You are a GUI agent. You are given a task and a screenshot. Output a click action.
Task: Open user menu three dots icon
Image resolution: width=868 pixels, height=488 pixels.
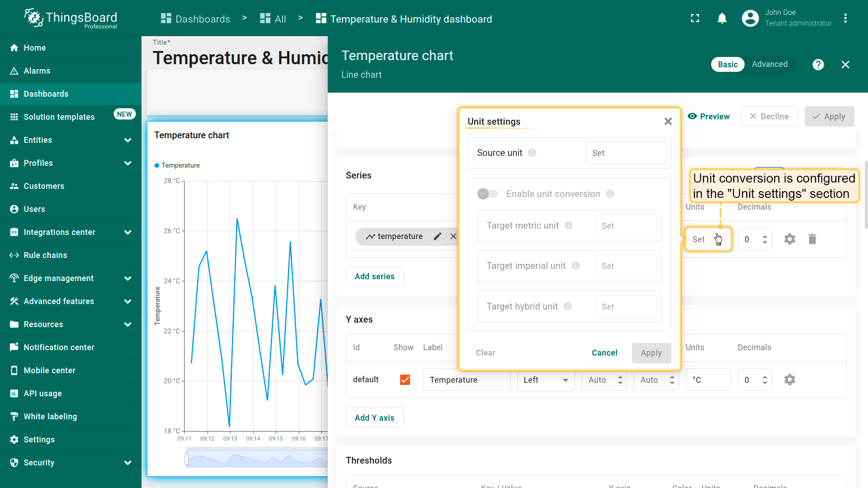coord(845,19)
